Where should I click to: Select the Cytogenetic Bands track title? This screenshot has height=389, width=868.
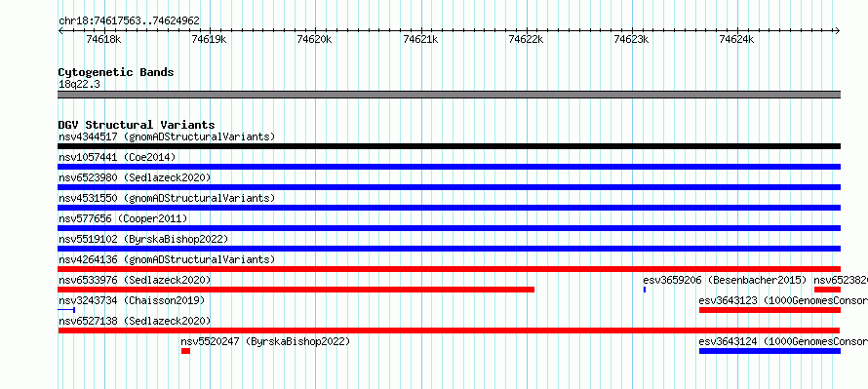tap(116, 72)
